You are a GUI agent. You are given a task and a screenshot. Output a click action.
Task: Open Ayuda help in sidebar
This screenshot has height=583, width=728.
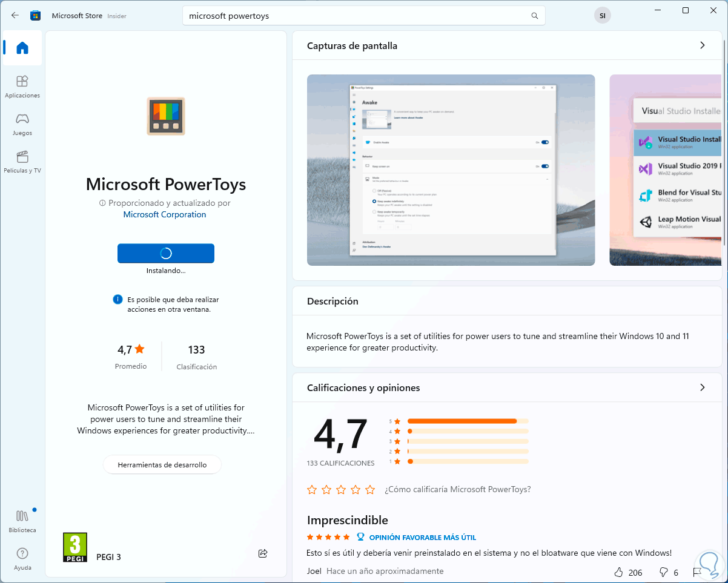pyautogui.click(x=22, y=559)
